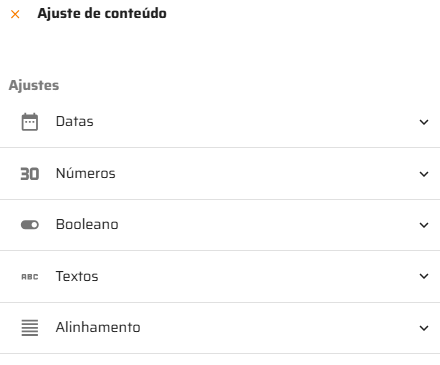The image size is (440, 365).
Task: Select the Alinhamento label
Action: click(x=98, y=327)
